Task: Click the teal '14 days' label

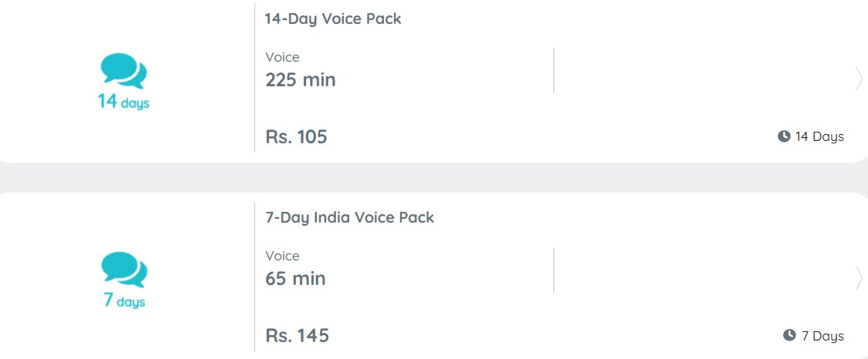Action: click(123, 102)
